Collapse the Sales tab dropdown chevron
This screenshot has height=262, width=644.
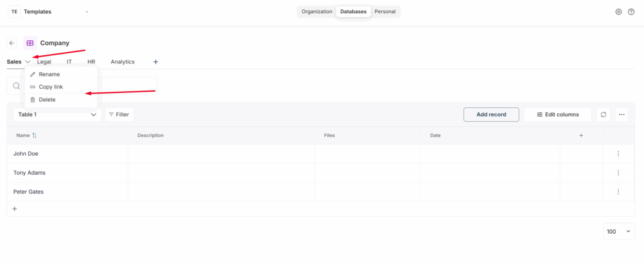pos(28,62)
